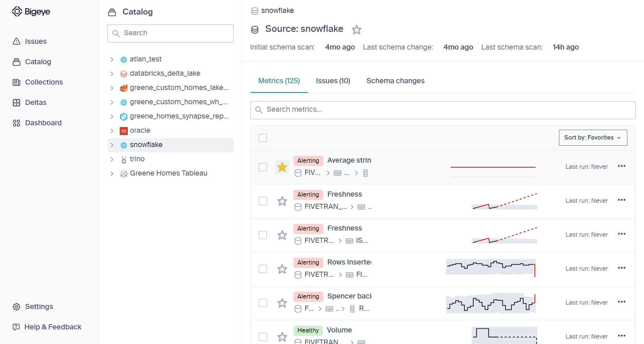Viewport: 644px width, 344px height.
Task: Expand the databricks_delta_lake tree node
Action: (112, 74)
